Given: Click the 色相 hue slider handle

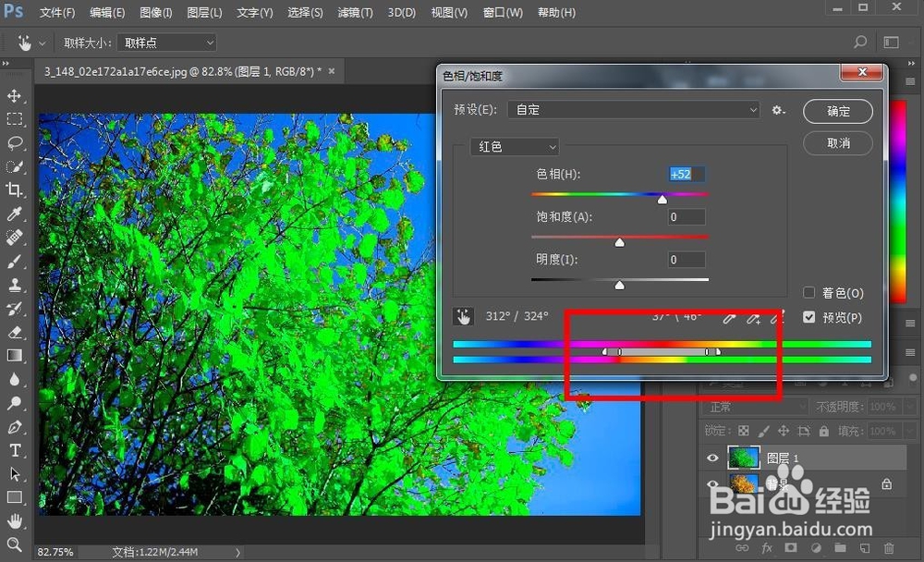Looking at the screenshot, I should pyautogui.click(x=663, y=200).
